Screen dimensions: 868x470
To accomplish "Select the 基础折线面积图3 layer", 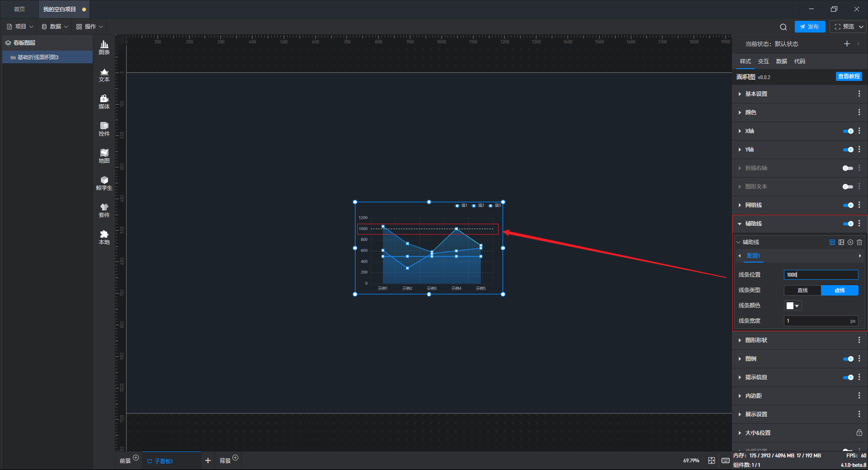I will coord(47,57).
